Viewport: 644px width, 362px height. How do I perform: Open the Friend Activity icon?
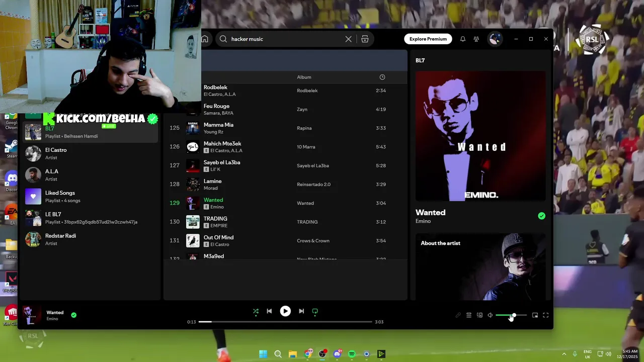[476, 39]
